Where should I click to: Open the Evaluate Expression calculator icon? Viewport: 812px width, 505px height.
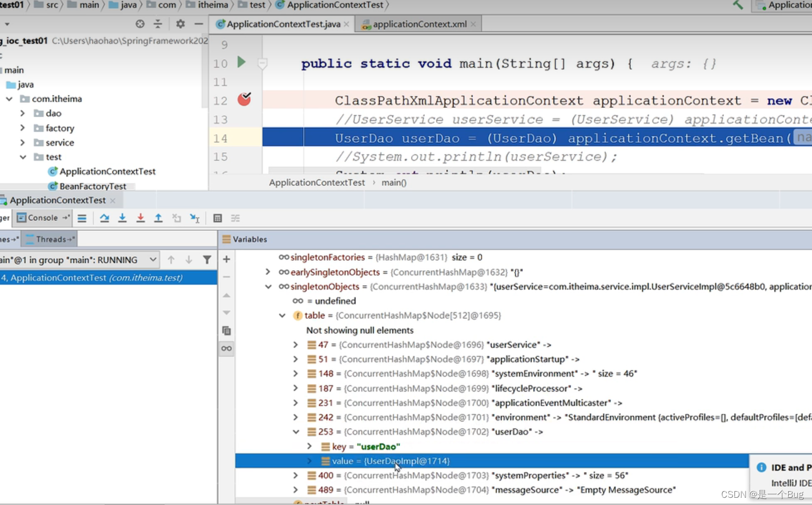coord(217,218)
